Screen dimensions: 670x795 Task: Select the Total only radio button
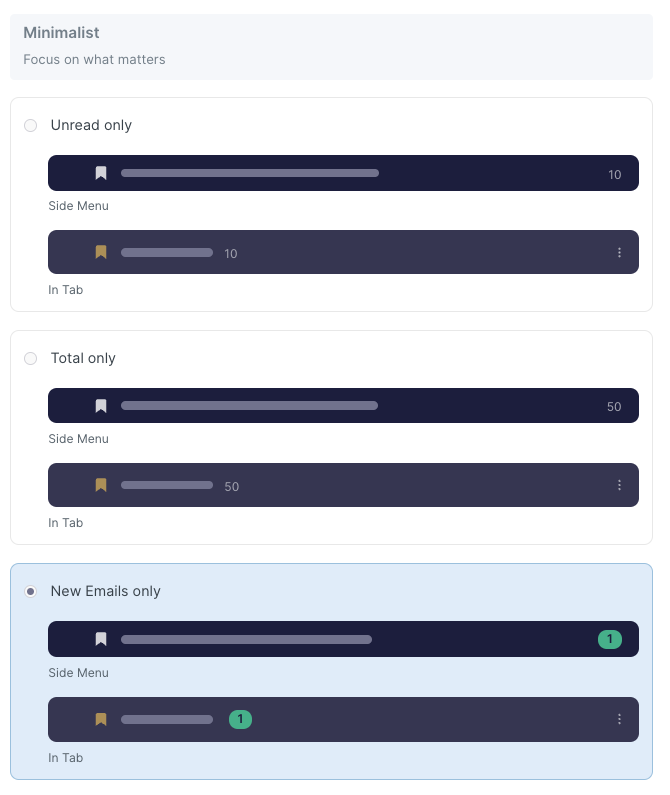coord(31,358)
